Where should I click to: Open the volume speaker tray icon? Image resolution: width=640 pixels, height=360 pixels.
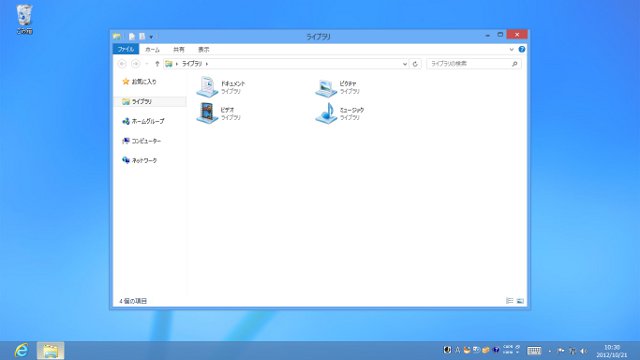click(584, 351)
